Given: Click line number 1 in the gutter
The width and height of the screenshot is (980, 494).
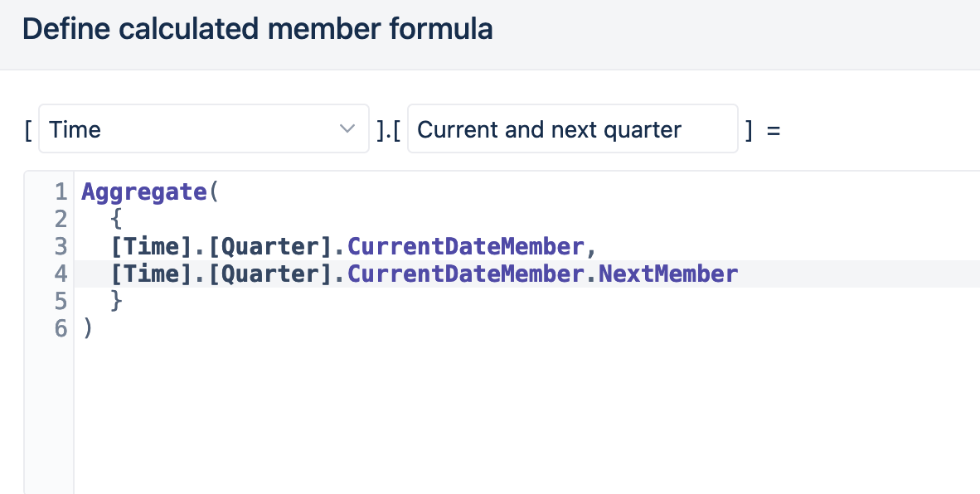Looking at the screenshot, I should [61, 191].
